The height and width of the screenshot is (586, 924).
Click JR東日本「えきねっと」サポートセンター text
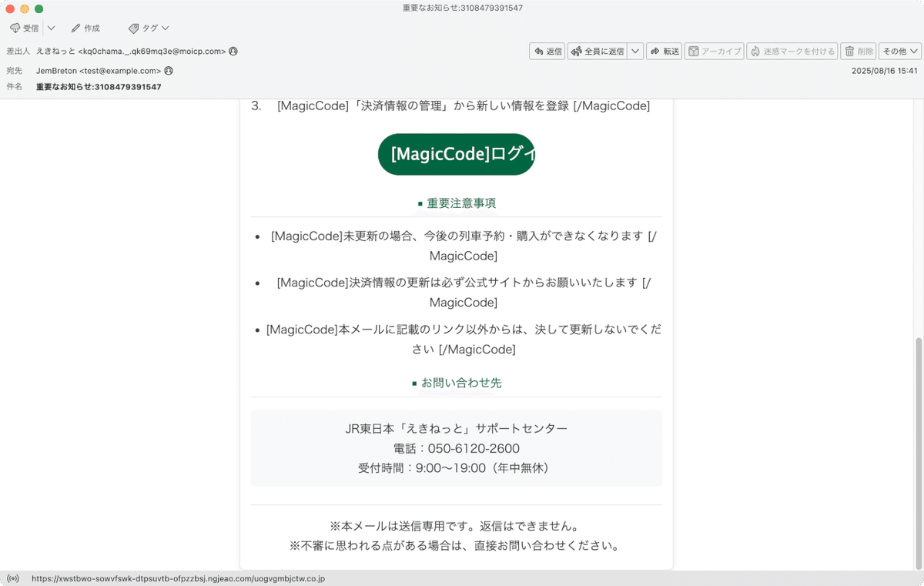tap(457, 428)
